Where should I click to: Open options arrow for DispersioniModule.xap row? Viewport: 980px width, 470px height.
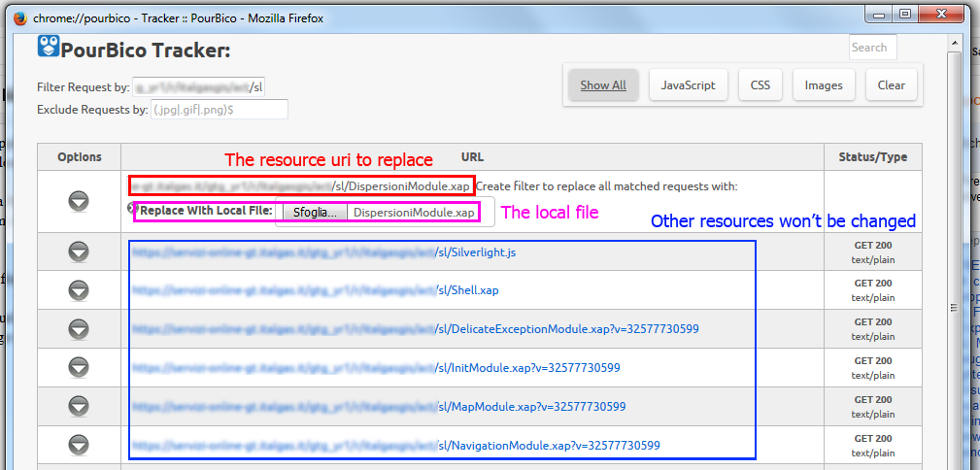[x=79, y=201]
